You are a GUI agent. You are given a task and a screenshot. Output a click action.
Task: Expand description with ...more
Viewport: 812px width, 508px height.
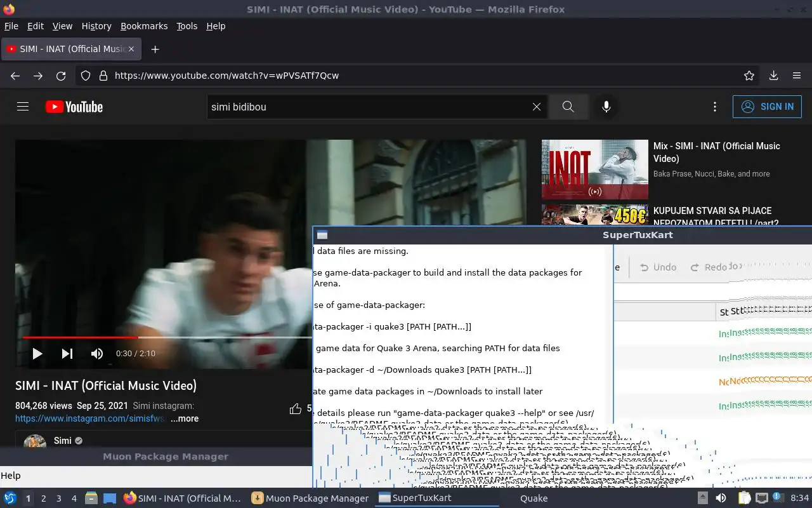185,418
